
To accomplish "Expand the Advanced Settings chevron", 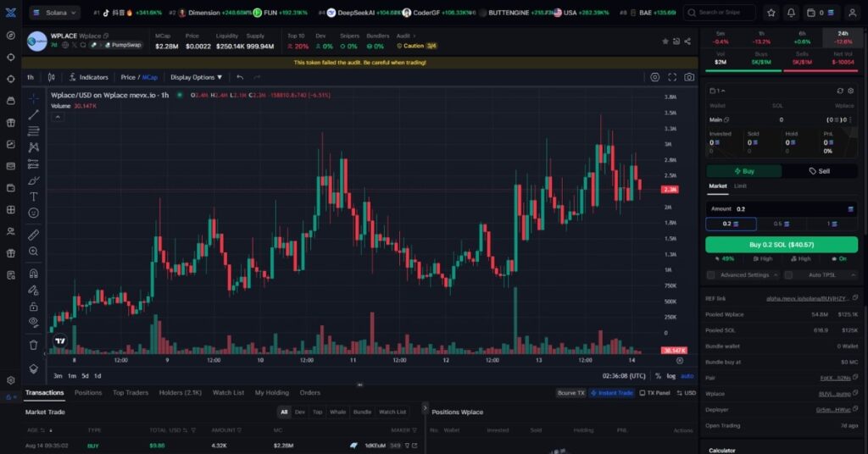I will [776, 274].
